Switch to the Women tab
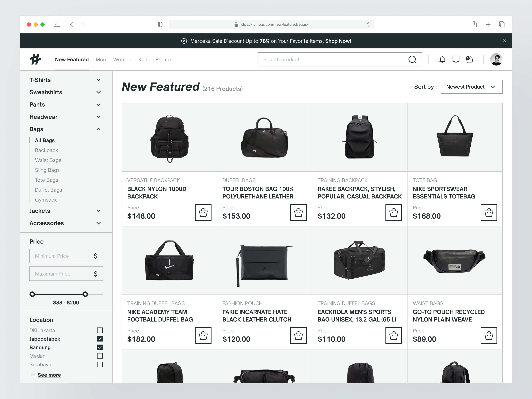The width and height of the screenshot is (532, 399). click(122, 59)
